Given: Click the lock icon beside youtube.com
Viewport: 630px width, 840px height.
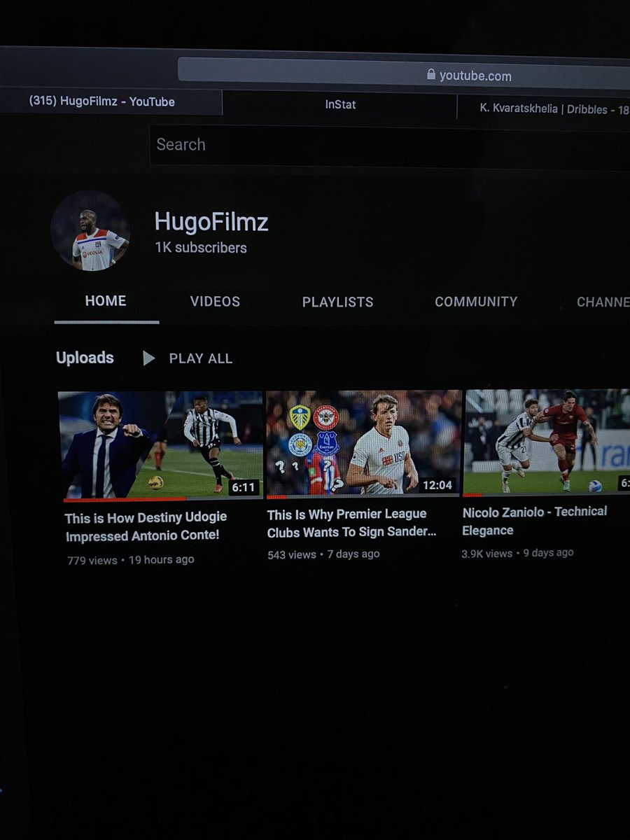Looking at the screenshot, I should tap(431, 74).
